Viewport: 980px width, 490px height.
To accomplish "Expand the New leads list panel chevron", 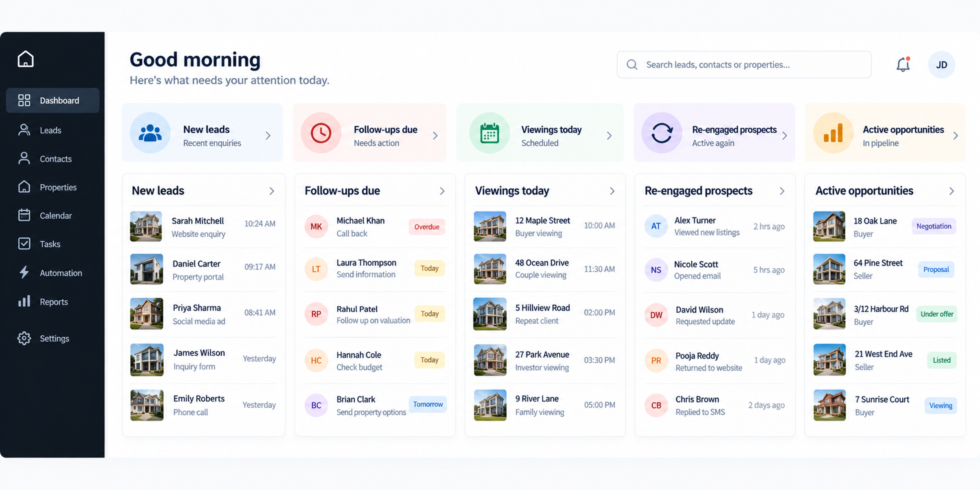I will 272,191.
